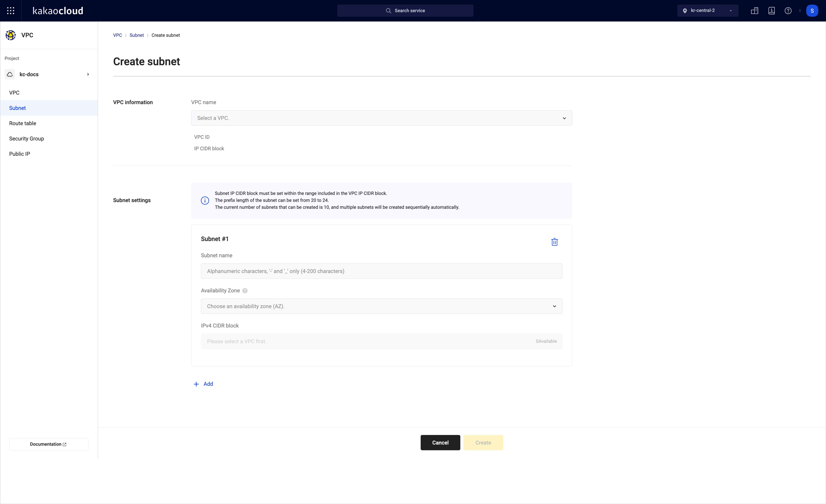Viewport: 826px width, 504px height.
Task: Expand the kc-docs project chevron
Action: (88, 74)
